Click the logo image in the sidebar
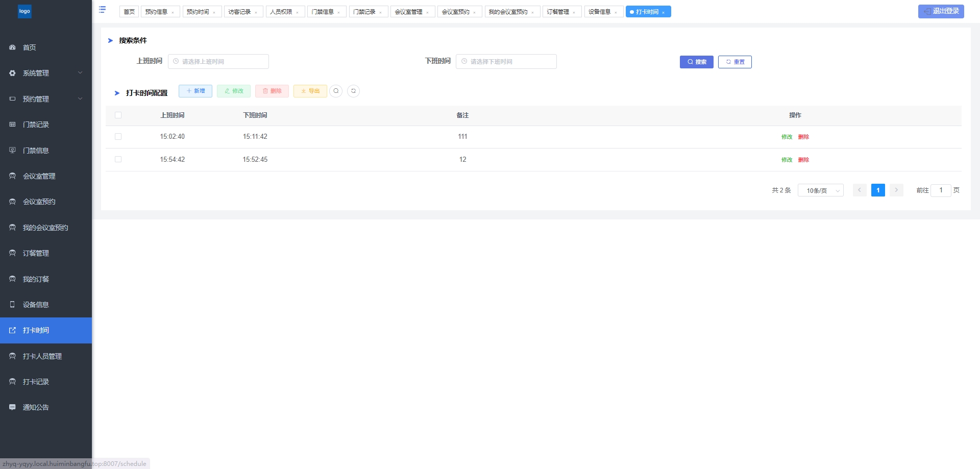The image size is (980, 469). click(x=24, y=11)
